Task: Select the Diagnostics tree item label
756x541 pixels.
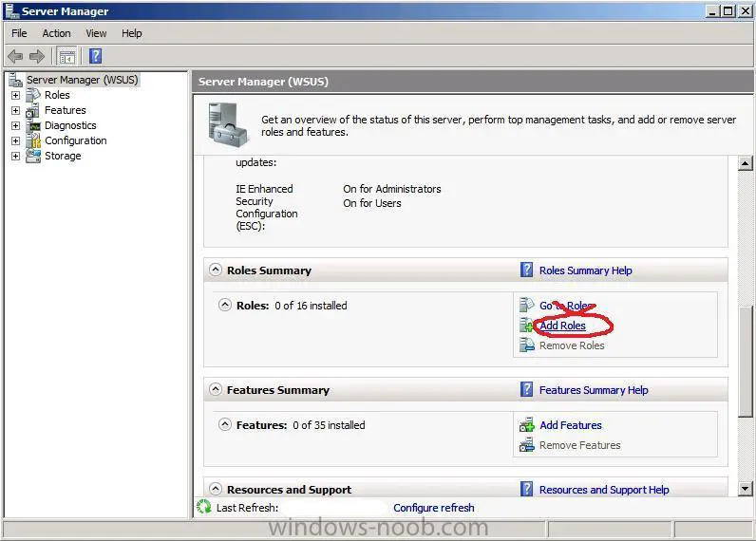Action: [x=70, y=125]
